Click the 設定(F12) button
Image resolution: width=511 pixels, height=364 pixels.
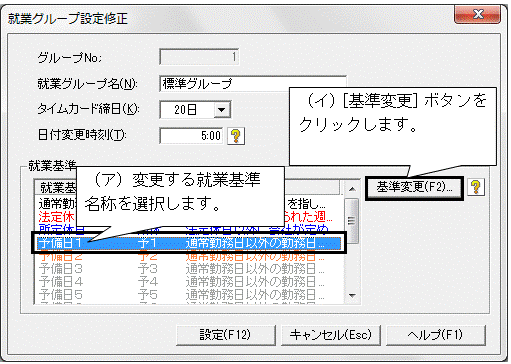pyautogui.click(x=226, y=335)
